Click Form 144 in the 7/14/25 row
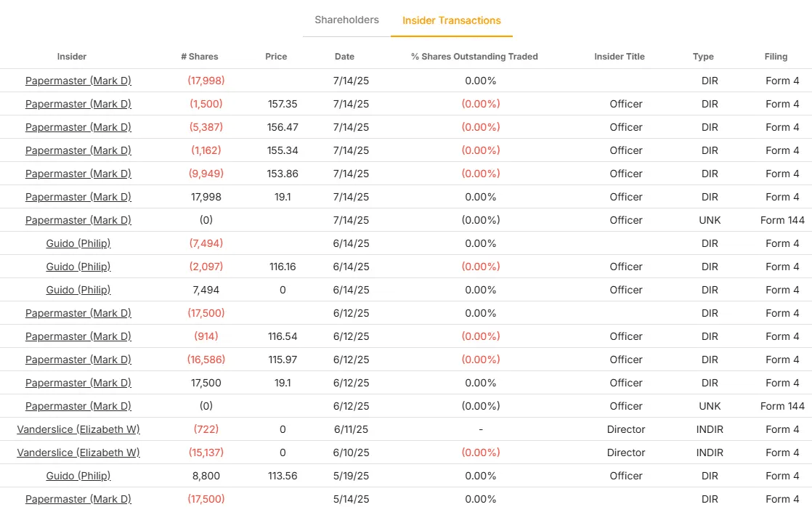Image resolution: width=812 pixels, height=507 pixels. [782, 220]
